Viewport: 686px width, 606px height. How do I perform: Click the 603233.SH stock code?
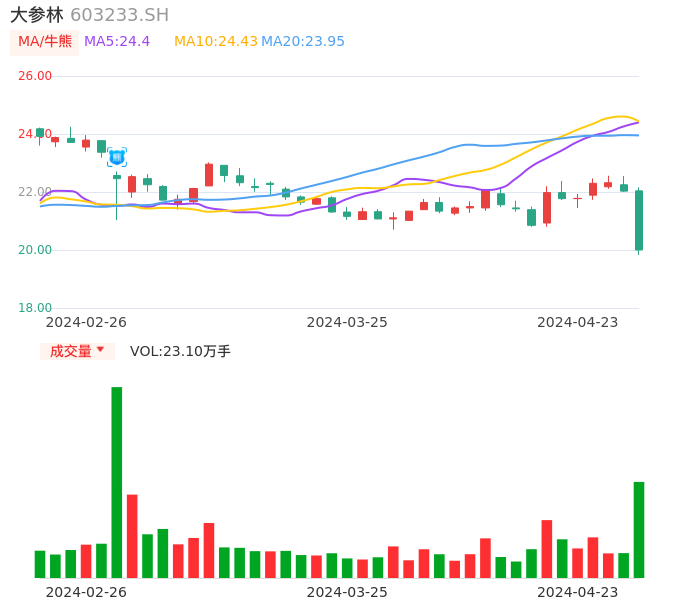(119, 15)
